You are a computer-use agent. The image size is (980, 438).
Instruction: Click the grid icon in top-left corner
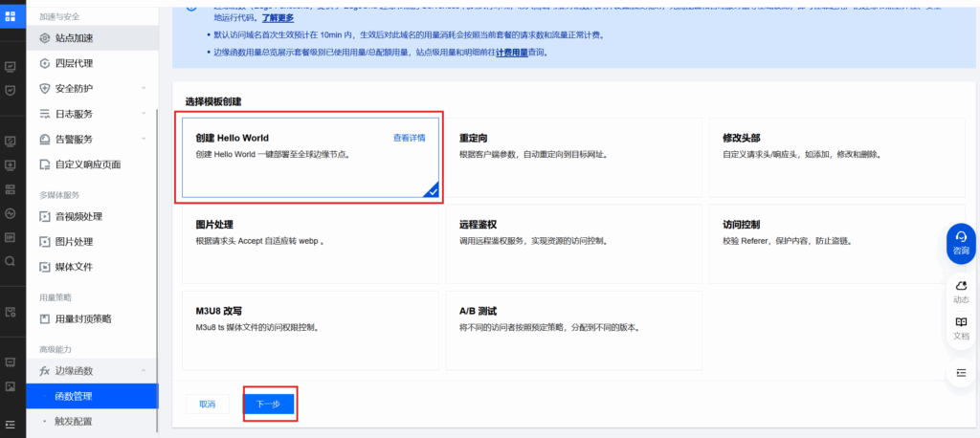tap(11, 15)
